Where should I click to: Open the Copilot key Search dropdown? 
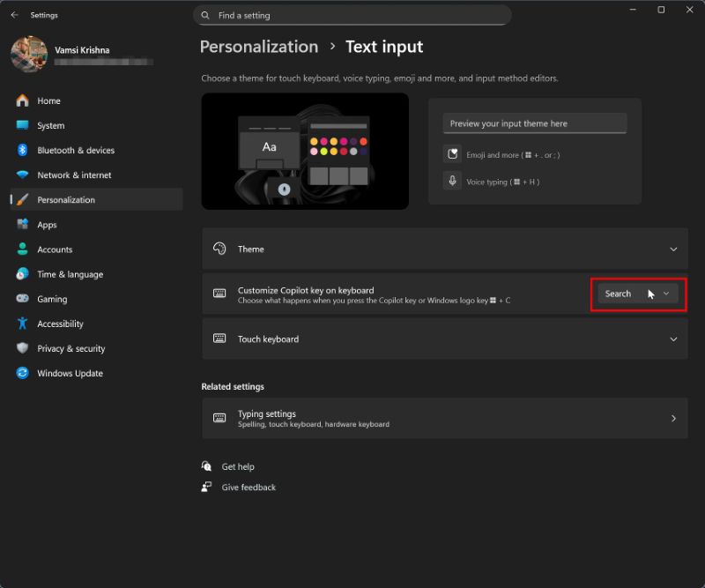(637, 294)
